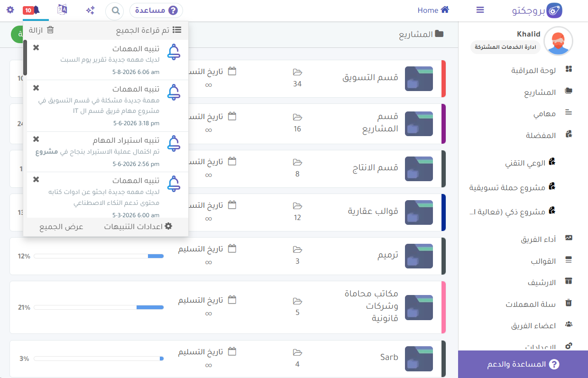Click the بروجكتو logo
The width and height of the screenshot is (588, 378).
pos(537,10)
